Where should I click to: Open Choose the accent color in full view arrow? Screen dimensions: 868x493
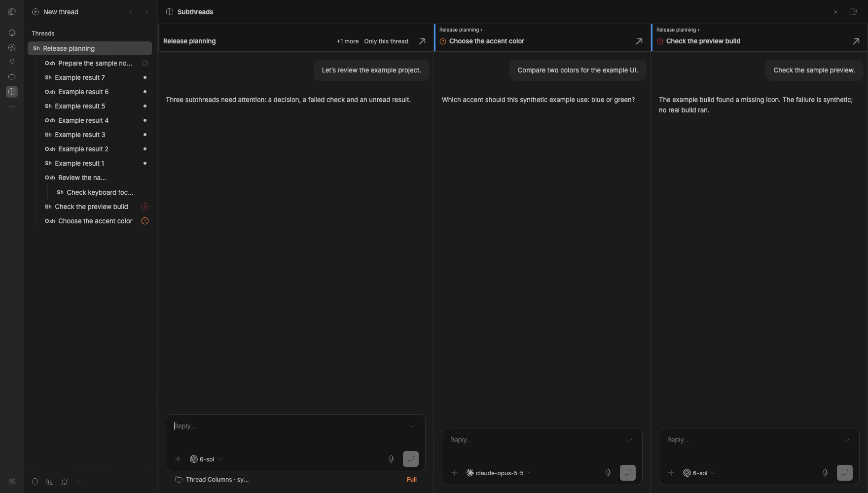coord(639,41)
